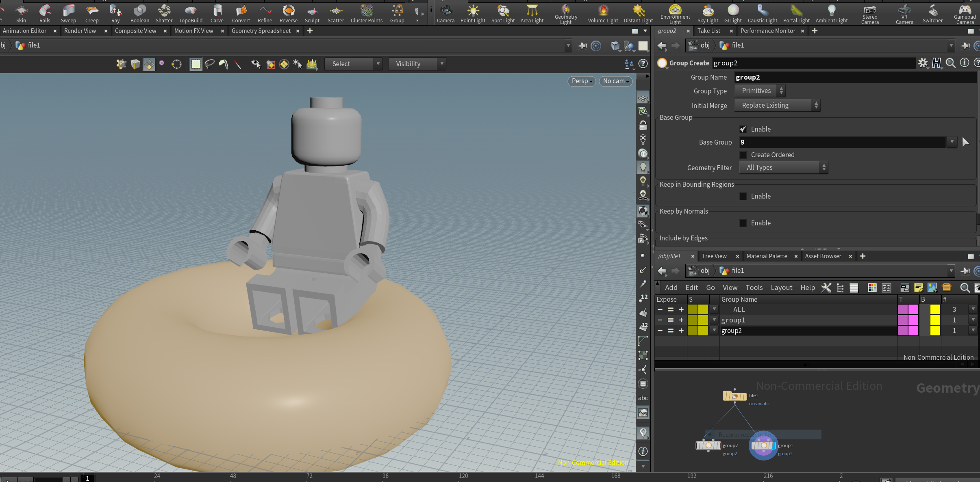The width and height of the screenshot is (980, 482).
Task: Click frame 96 on the timeline
Action: coord(385,476)
